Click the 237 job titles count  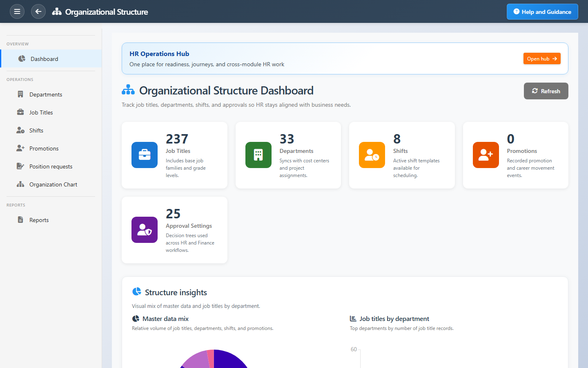point(177,139)
